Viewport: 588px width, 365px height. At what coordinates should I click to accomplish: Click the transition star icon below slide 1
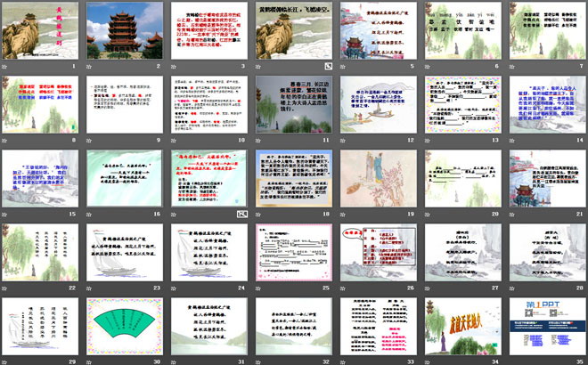point(4,66)
